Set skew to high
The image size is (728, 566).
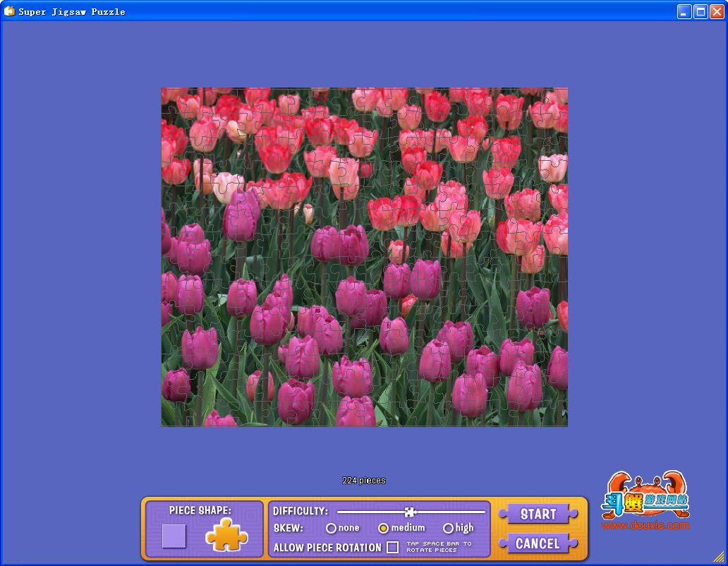[x=448, y=528]
